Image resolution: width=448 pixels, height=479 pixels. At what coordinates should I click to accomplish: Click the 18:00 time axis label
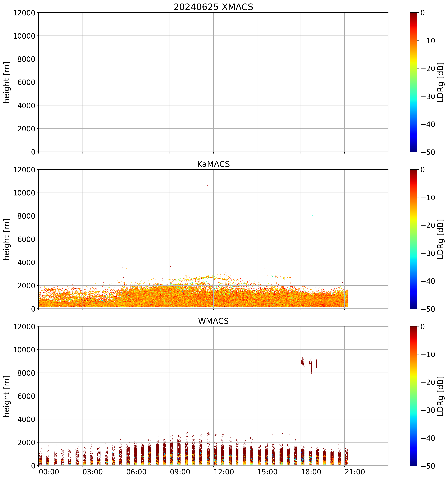tap(311, 472)
